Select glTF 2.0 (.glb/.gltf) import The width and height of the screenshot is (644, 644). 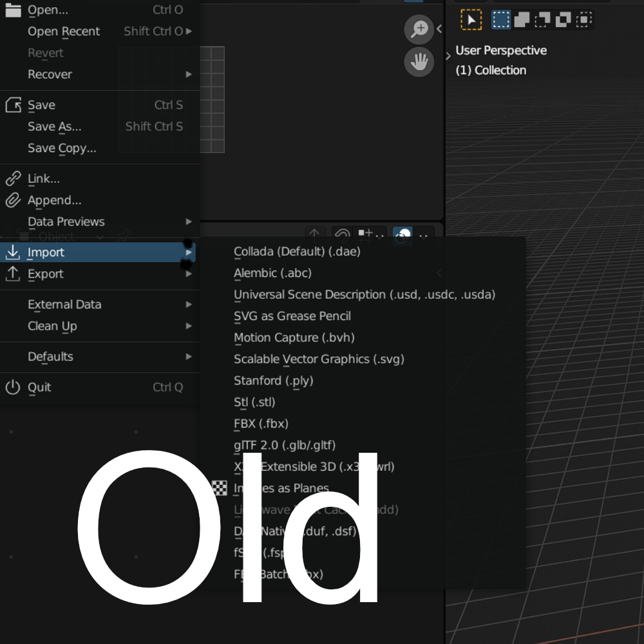[363, 445]
